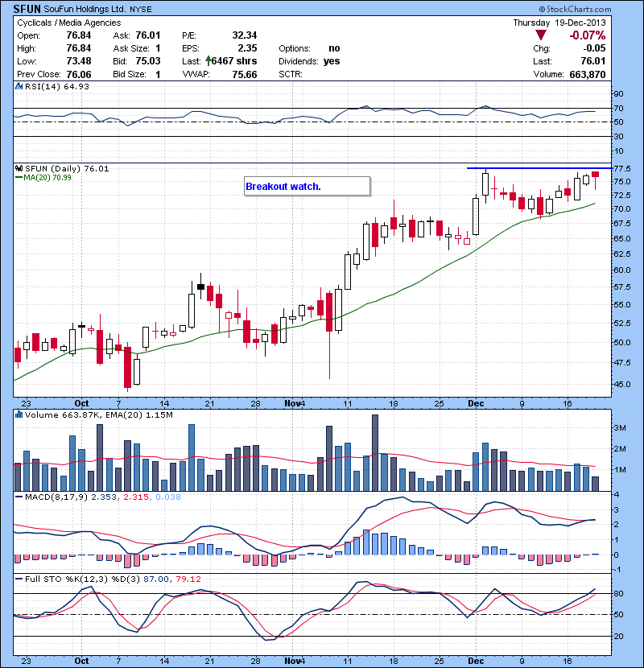
Task: Click the SFUN (Daily) 76.01 label
Action: pos(67,169)
